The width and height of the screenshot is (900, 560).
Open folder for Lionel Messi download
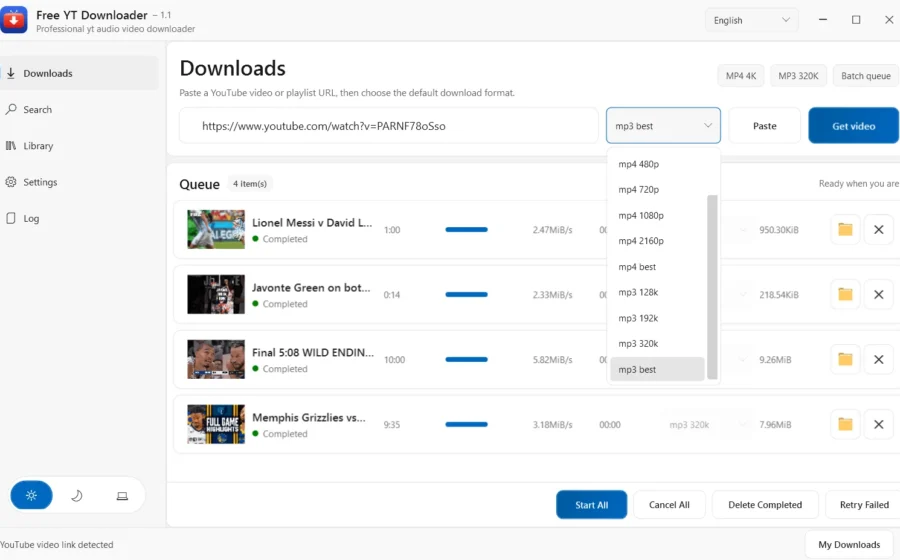point(845,230)
